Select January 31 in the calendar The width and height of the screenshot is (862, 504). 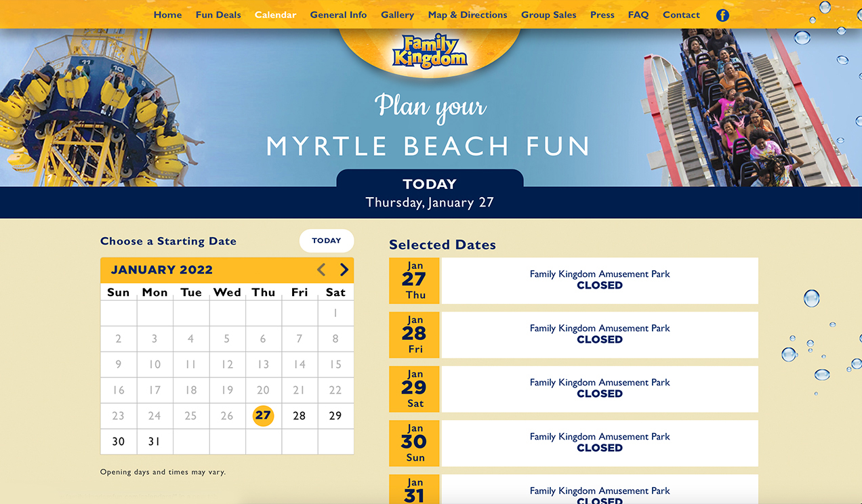pos(155,442)
